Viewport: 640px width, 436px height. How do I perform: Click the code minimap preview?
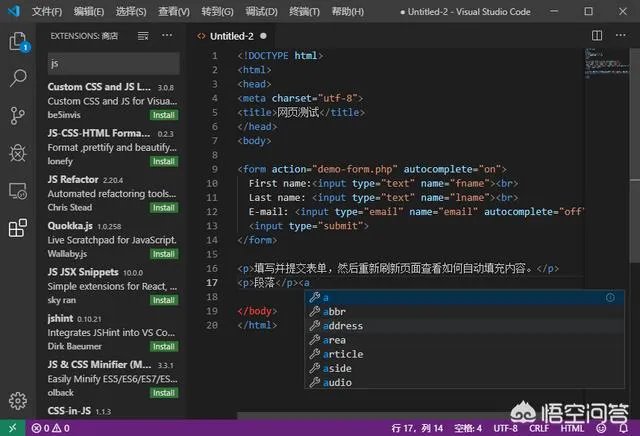pyautogui.click(x=607, y=63)
